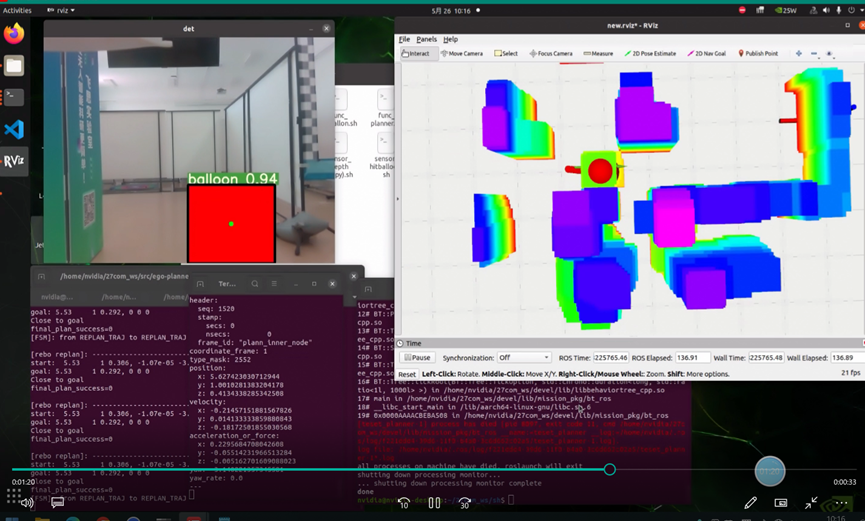This screenshot has width=865, height=521.
Task: Choose the Focus Camera tool
Action: click(551, 54)
